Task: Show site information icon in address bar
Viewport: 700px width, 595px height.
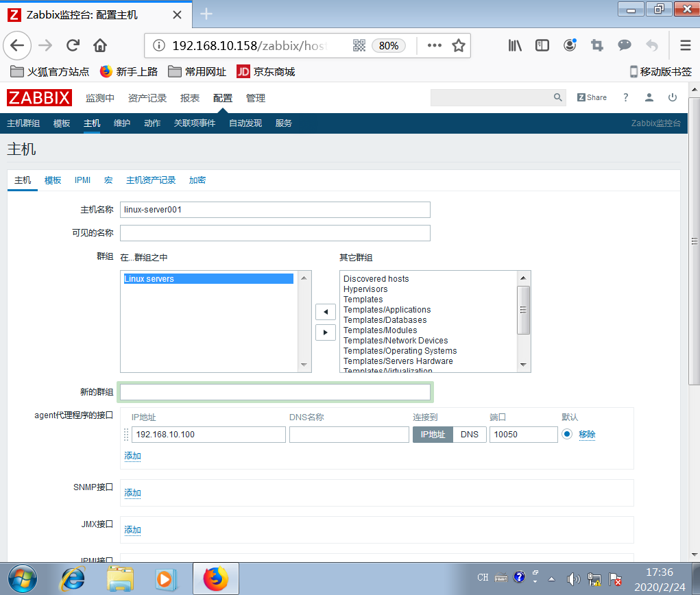Action: (x=159, y=45)
